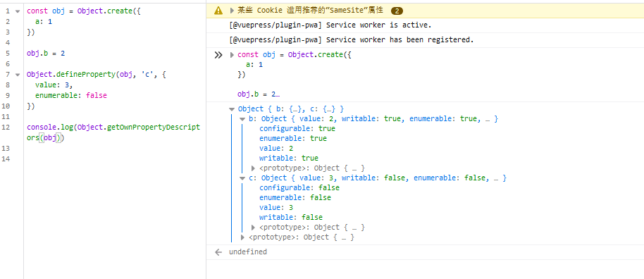Click 'console.log' call on editor line 12
The image size is (644, 279).
(x=50, y=128)
